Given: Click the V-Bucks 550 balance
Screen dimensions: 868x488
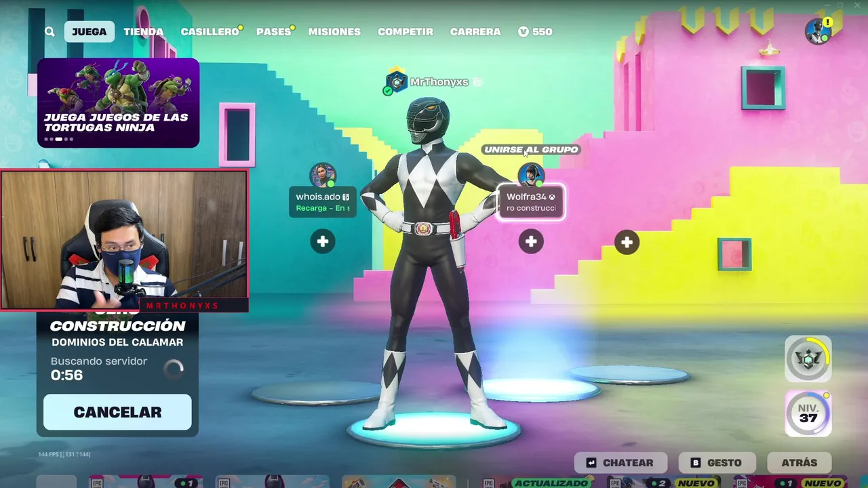Looking at the screenshot, I should pos(535,32).
